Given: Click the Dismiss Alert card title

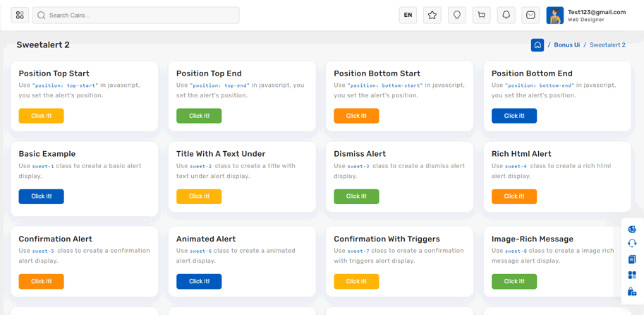Looking at the screenshot, I should coord(360,154).
